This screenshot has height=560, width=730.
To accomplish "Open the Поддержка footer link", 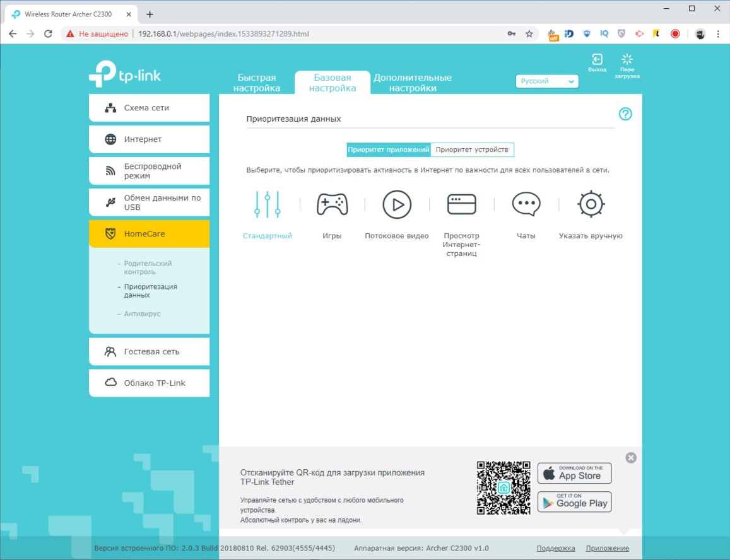I will tap(555, 548).
